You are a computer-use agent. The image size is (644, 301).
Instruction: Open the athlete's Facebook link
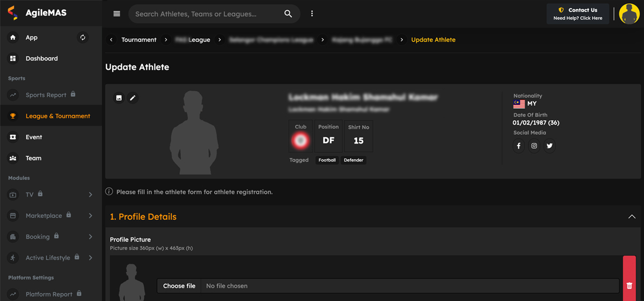(x=518, y=146)
